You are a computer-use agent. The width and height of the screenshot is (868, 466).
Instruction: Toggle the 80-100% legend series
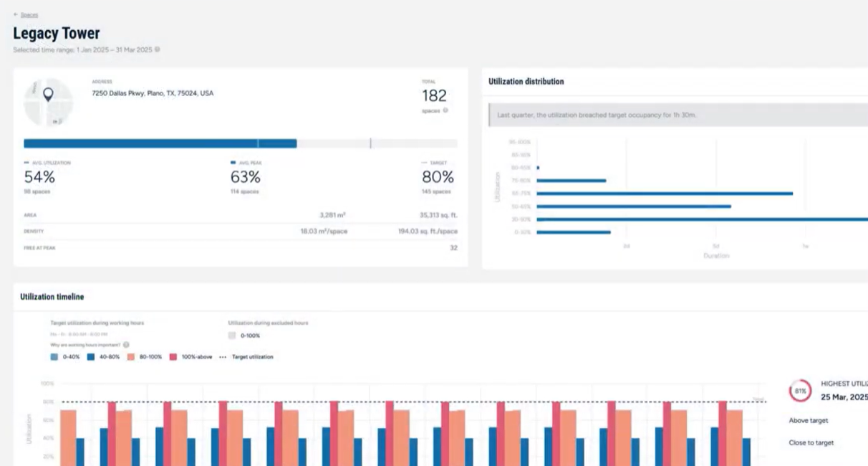(132, 356)
